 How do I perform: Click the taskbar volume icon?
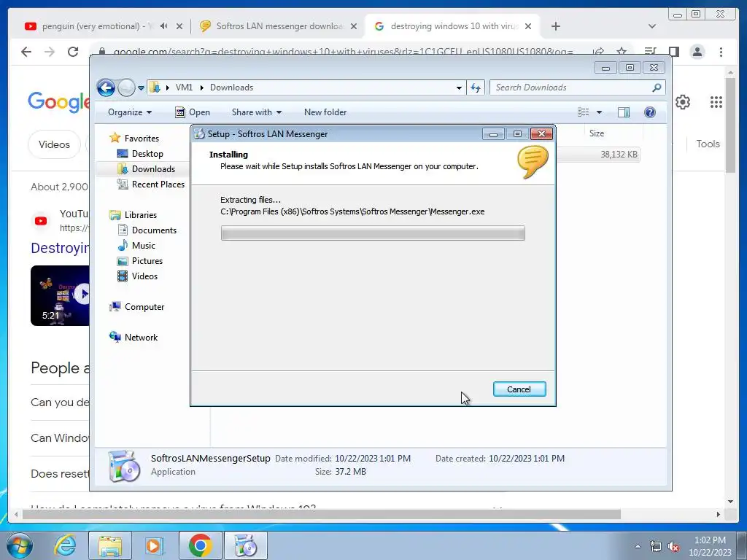coord(673,547)
